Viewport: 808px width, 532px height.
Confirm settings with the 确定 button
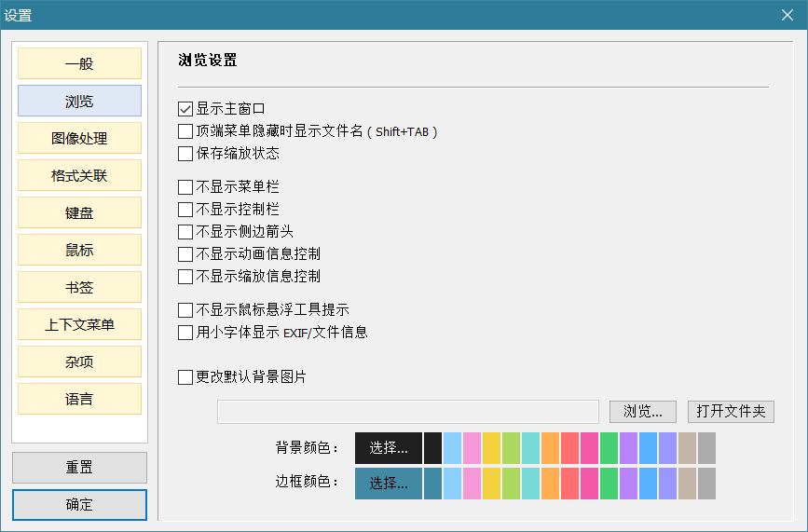click(x=79, y=505)
